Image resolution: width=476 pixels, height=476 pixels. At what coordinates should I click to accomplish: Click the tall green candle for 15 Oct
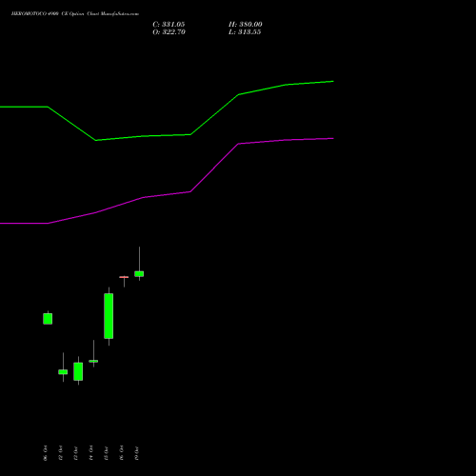point(109,316)
